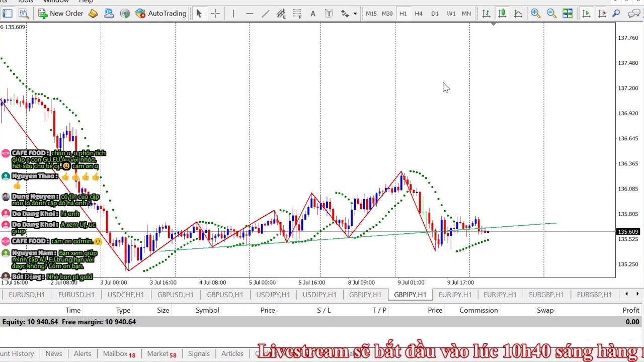644x362 pixels.
Task: Toggle chart auto scroll
Action: click(x=586, y=14)
